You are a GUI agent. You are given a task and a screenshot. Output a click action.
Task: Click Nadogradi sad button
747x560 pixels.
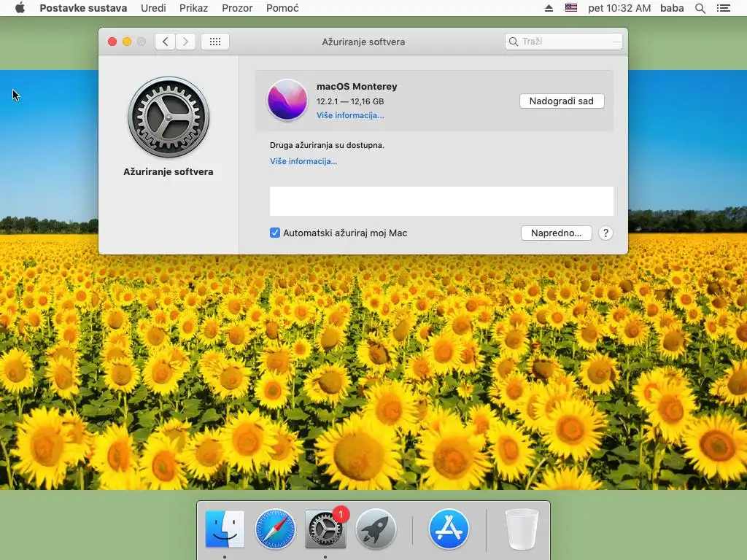pos(562,101)
